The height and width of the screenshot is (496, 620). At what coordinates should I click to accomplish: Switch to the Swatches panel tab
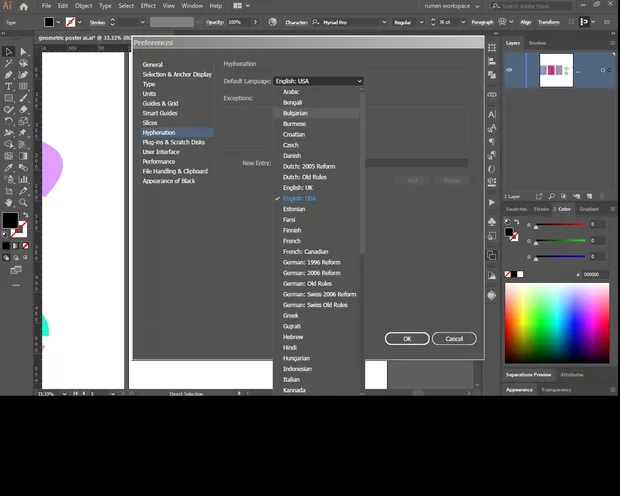click(x=514, y=209)
